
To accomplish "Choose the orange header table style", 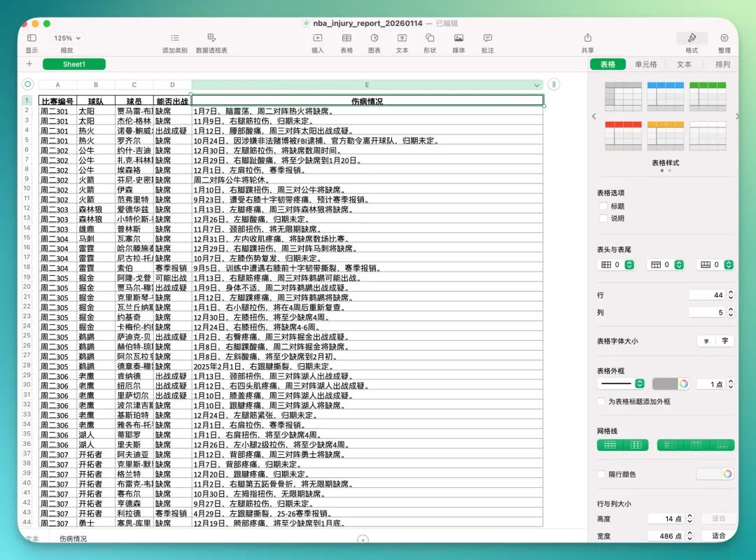I will pos(666,136).
